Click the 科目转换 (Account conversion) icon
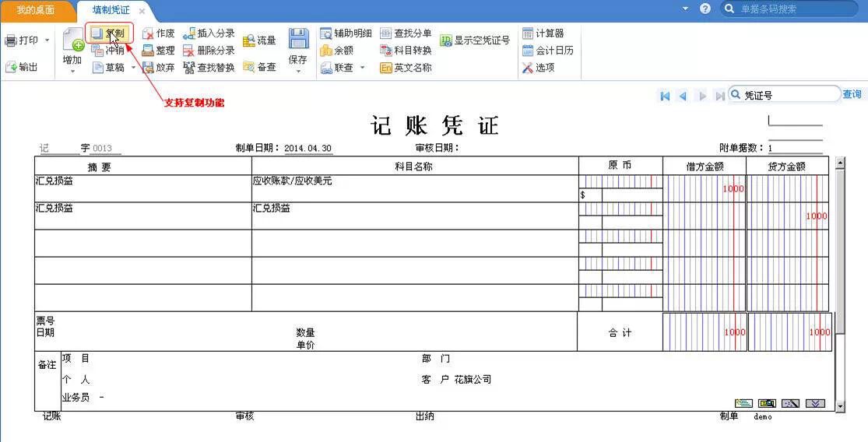The height and width of the screenshot is (442, 868). (386, 51)
